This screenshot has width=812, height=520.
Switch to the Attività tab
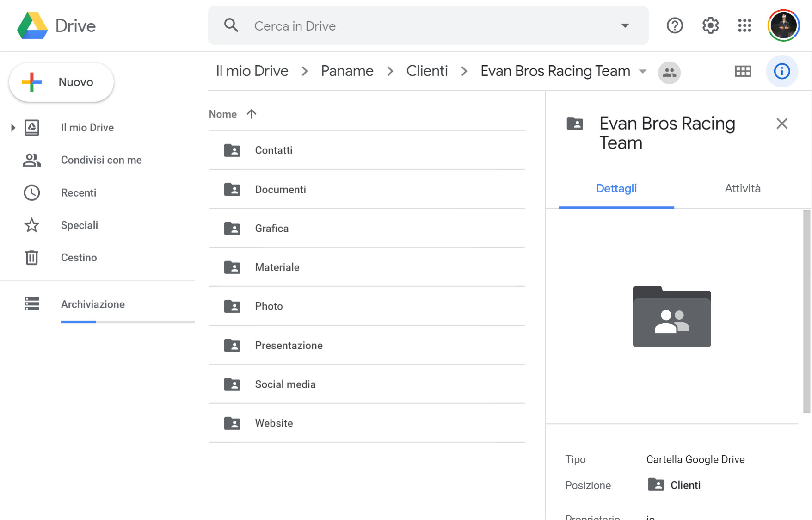[x=743, y=189]
